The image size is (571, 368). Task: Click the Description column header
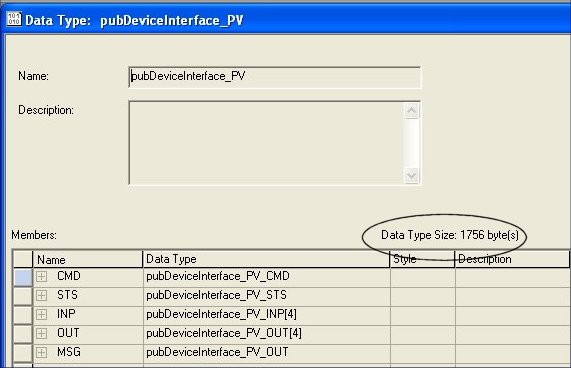pyautogui.click(x=512, y=259)
